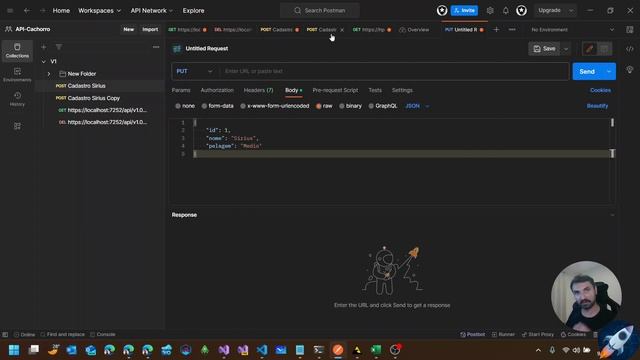Open the PUT method dropdown

[x=195, y=71]
